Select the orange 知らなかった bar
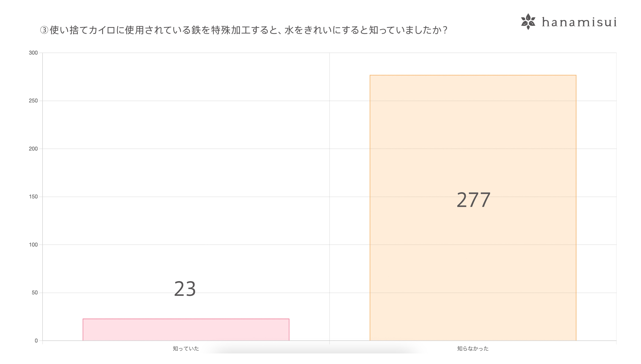Screen dimensions: 641x364 coord(473,208)
